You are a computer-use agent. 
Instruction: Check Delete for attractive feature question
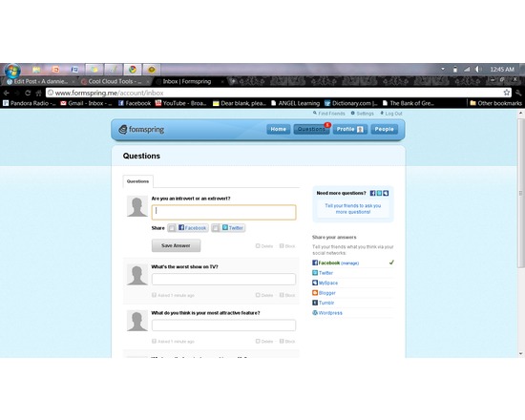[258, 342]
